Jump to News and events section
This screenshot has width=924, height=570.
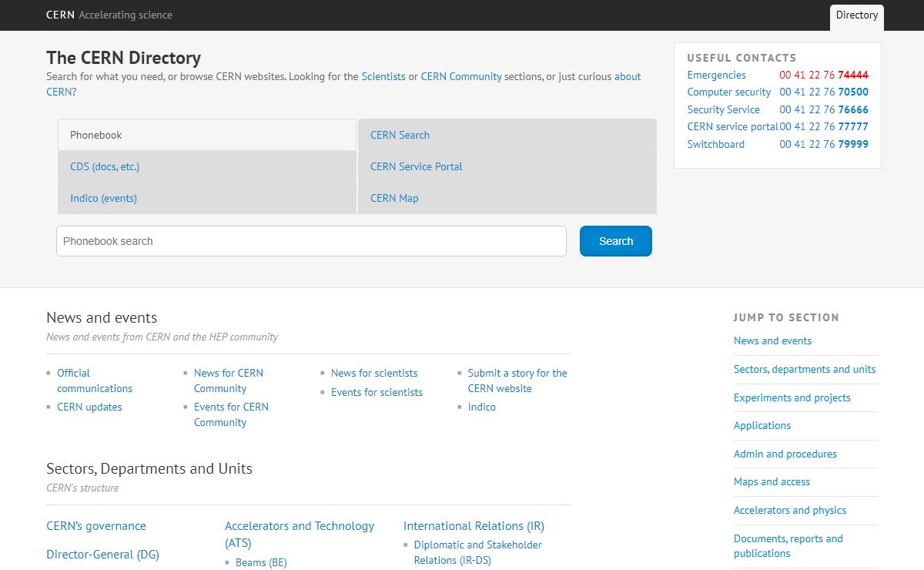click(x=772, y=340)
